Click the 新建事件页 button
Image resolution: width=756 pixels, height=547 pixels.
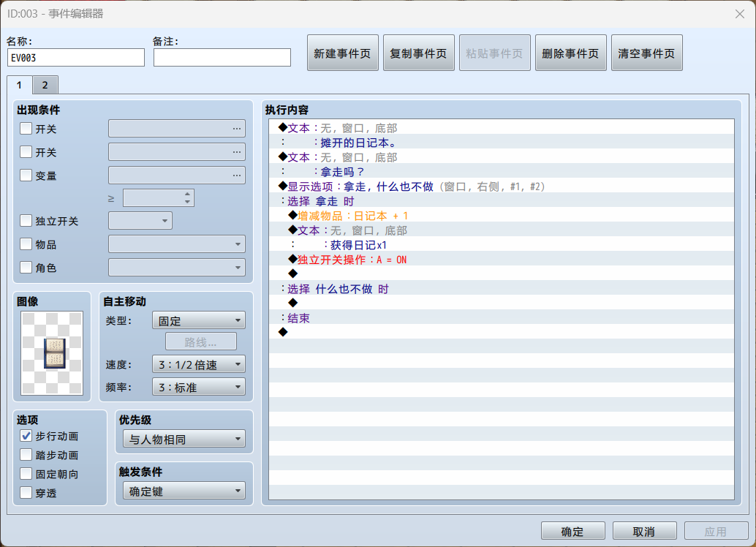point(342,53)
